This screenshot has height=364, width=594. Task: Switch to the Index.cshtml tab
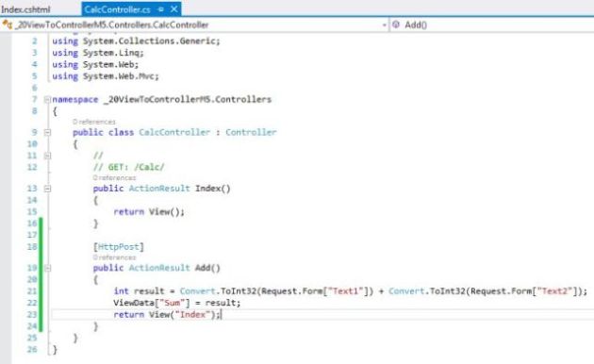coord(25,9)
